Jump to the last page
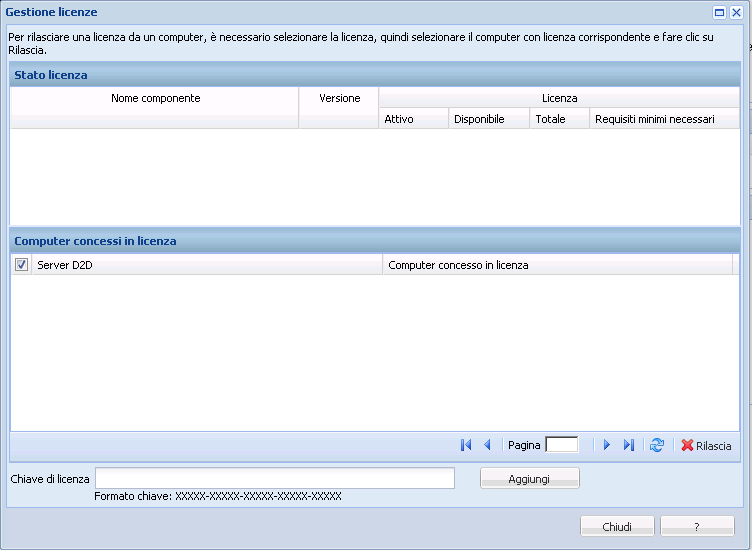This screenshot has height=550, width=752. coord(628,445)
